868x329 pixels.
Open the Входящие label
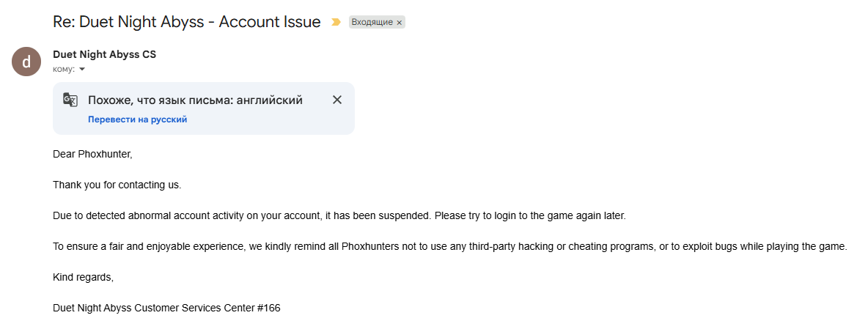(372, 23)
